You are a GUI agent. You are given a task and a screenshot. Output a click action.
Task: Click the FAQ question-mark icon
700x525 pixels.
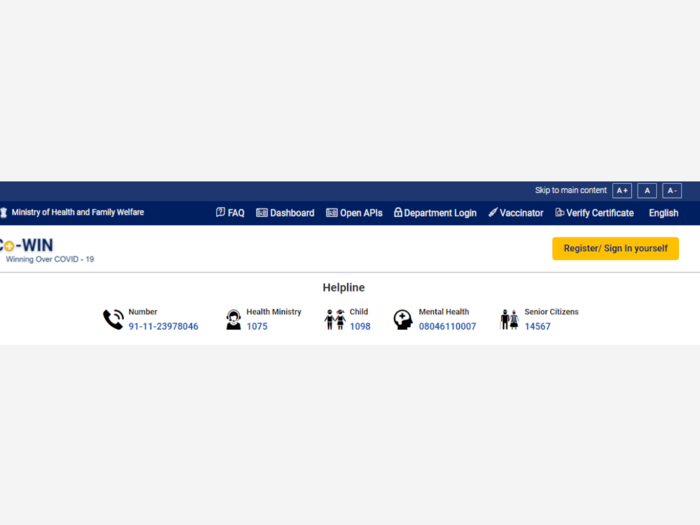(x=220, y=212)
